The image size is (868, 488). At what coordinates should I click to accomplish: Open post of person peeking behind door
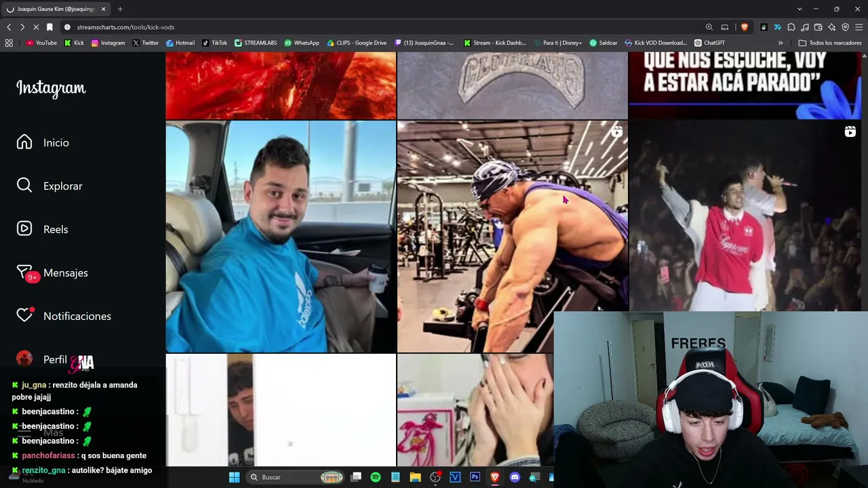tap(281, 410)
